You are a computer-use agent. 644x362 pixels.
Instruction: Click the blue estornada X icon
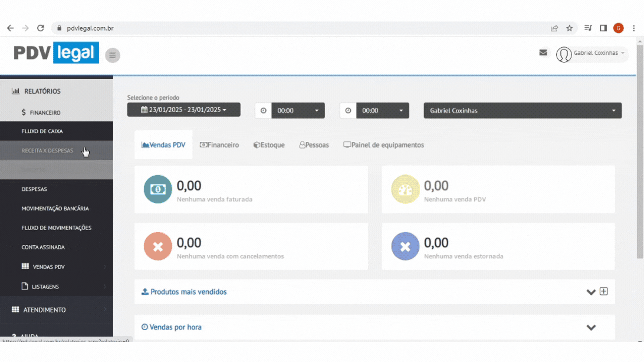(x=405, y=246)
